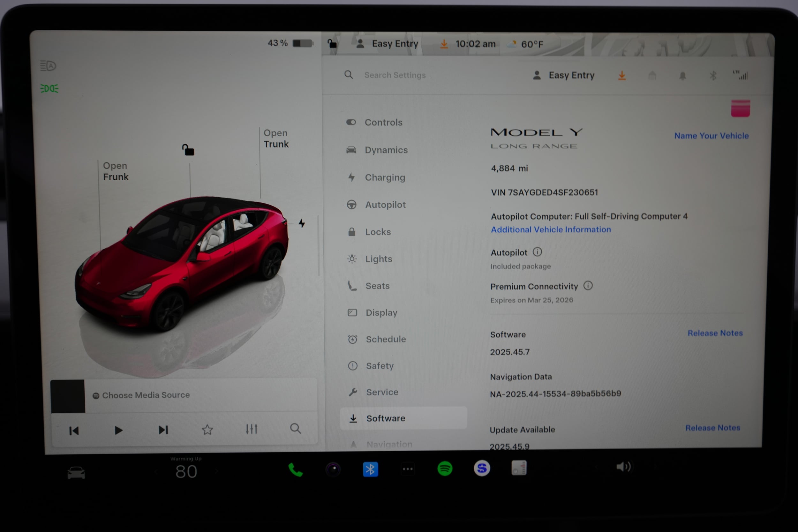The width and height of the screenshot is (798, 532).
Task: Open Release Notes for the available update
Action: click(x=712, y=428)
